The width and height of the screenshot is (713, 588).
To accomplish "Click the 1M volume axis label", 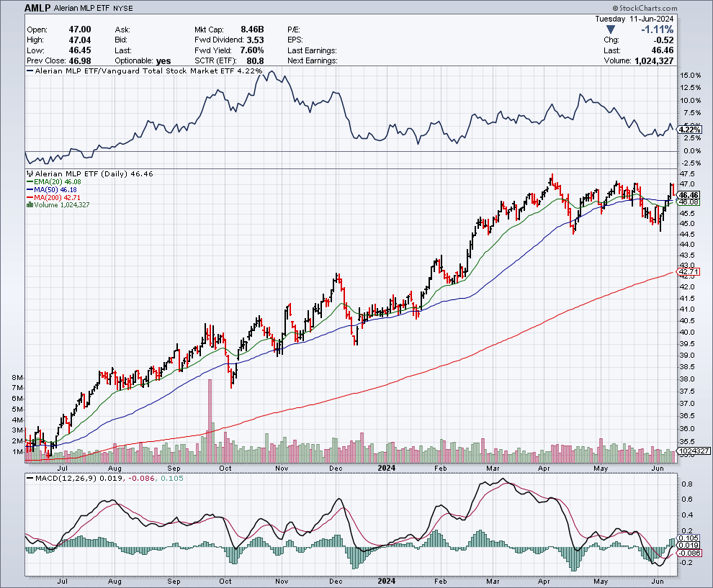I will tap(17, 452).
